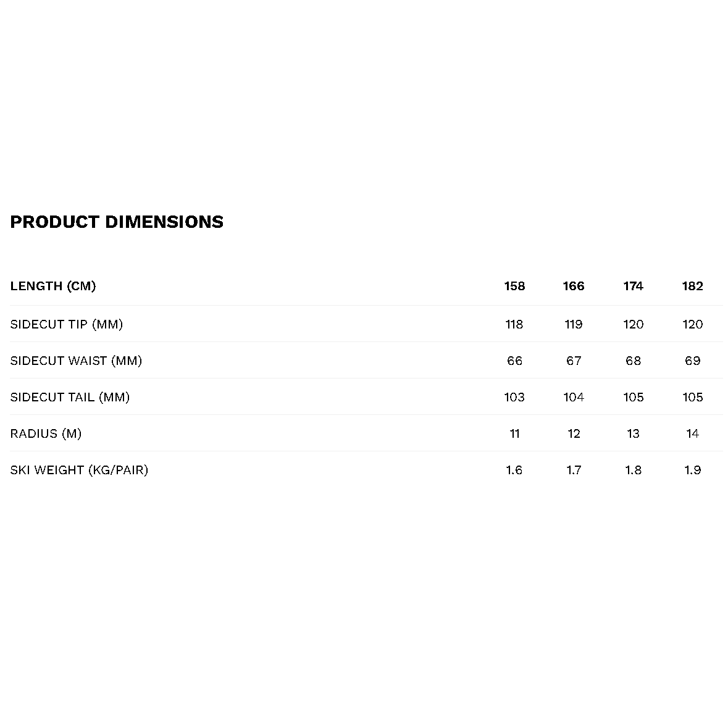
Task: Click the 158 length column header
Action: pos(514,286)
